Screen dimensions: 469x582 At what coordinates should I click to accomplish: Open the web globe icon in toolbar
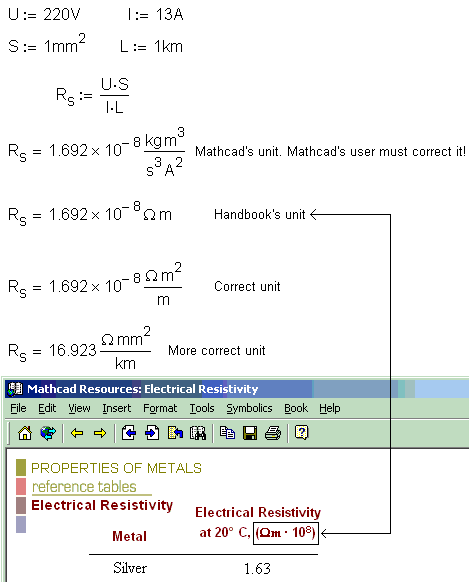click(x=48, y=433)
